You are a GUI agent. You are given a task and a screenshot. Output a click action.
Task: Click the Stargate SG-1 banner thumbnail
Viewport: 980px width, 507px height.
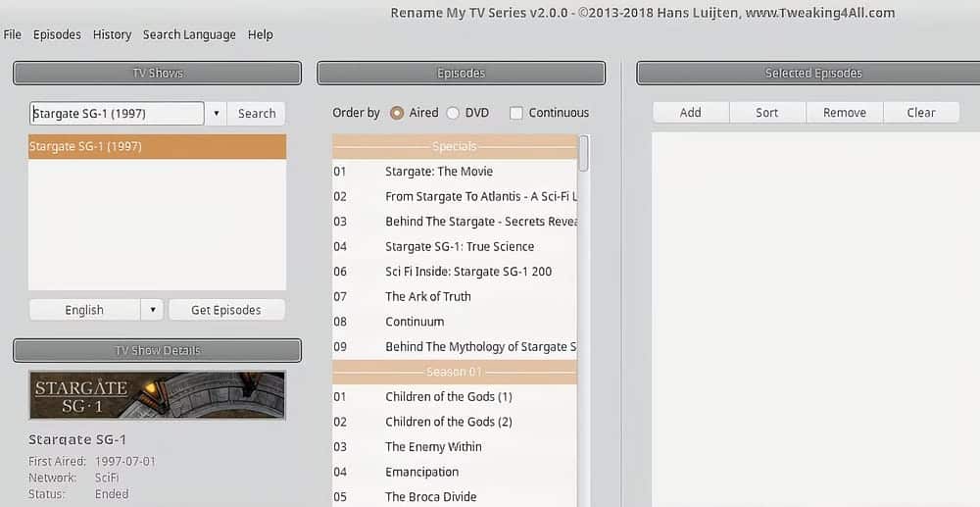pos(157,394)
